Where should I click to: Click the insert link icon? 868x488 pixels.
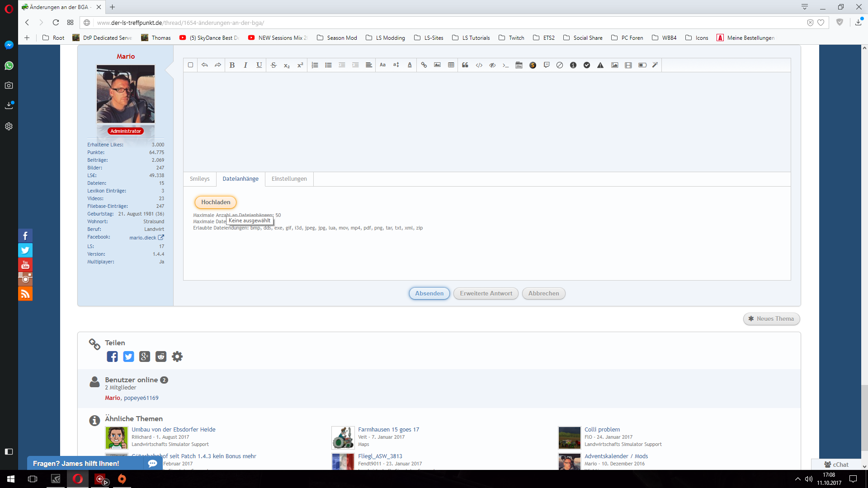tap(424, 65)
